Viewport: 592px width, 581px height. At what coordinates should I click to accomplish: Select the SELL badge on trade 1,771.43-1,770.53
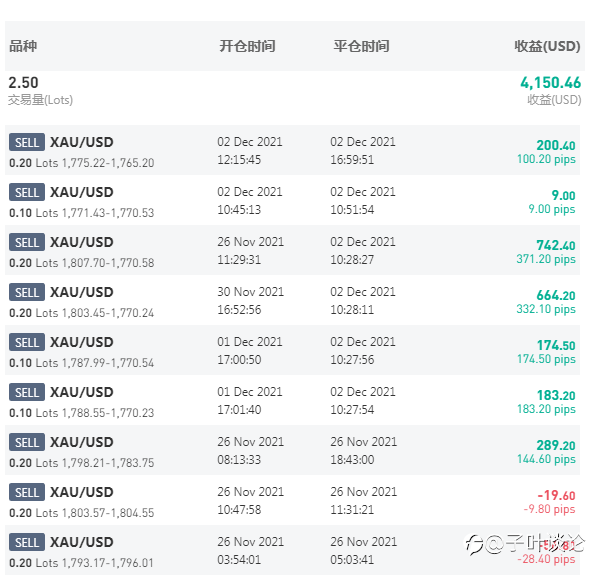click(27, 193)
